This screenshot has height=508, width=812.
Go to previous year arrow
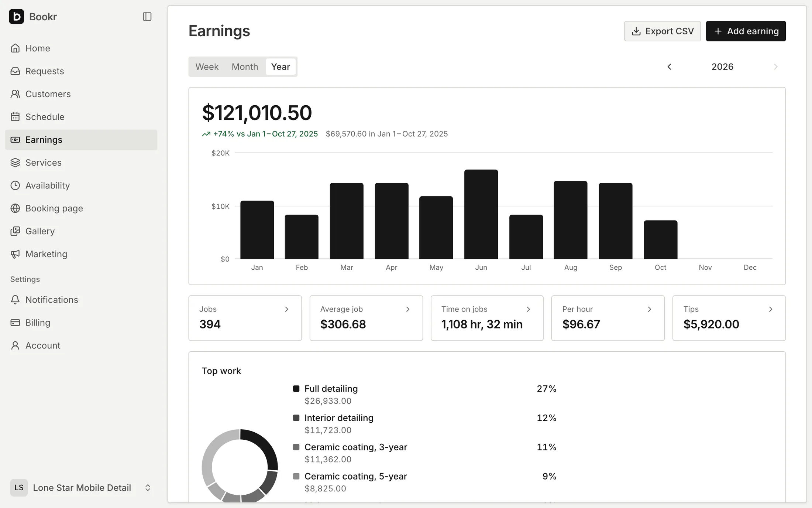click(669, 67)
